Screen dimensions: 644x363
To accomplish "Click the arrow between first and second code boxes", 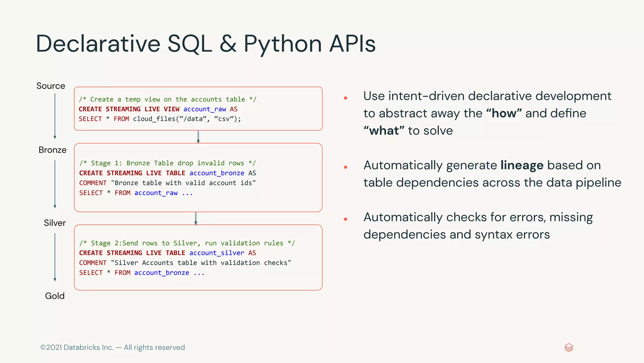I will point(198,137).
